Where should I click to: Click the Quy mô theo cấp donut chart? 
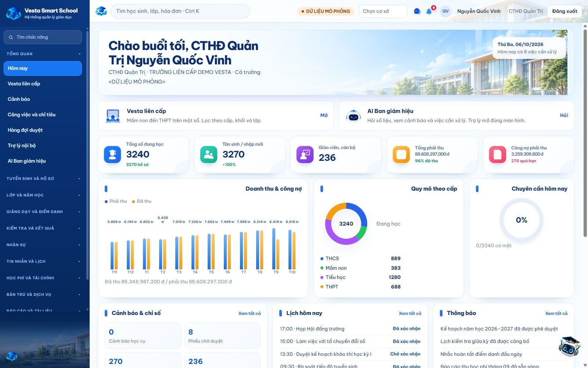[x=346, y=224]
